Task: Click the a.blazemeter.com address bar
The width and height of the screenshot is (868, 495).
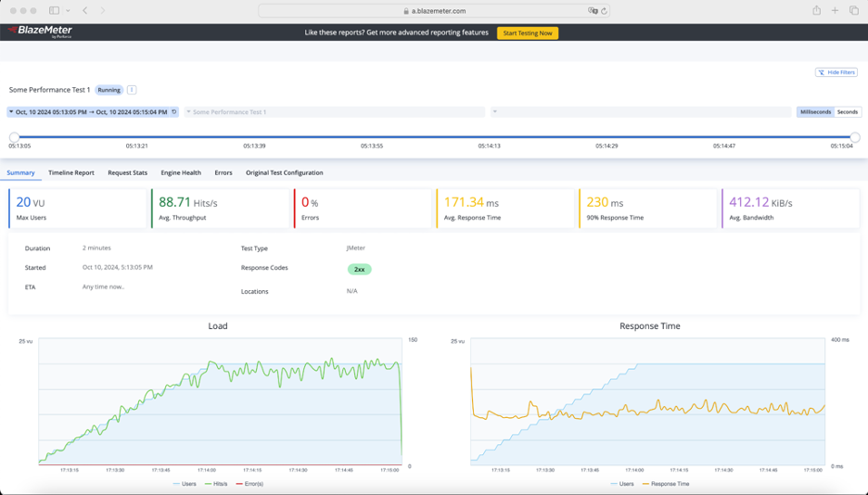Action: point(434,10)
